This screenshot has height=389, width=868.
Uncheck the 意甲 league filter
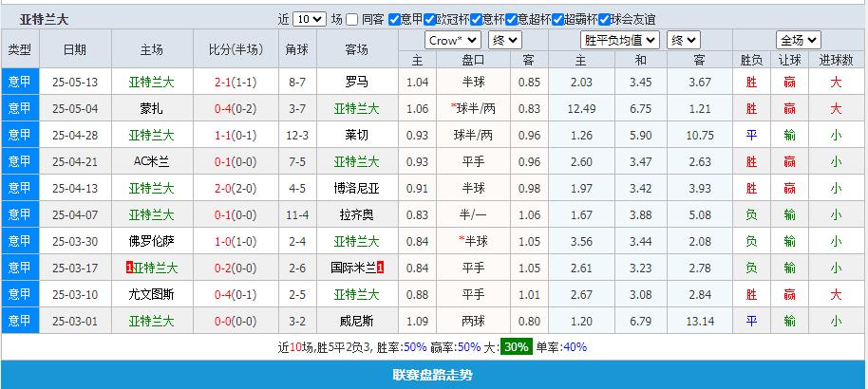pos(393,19)
